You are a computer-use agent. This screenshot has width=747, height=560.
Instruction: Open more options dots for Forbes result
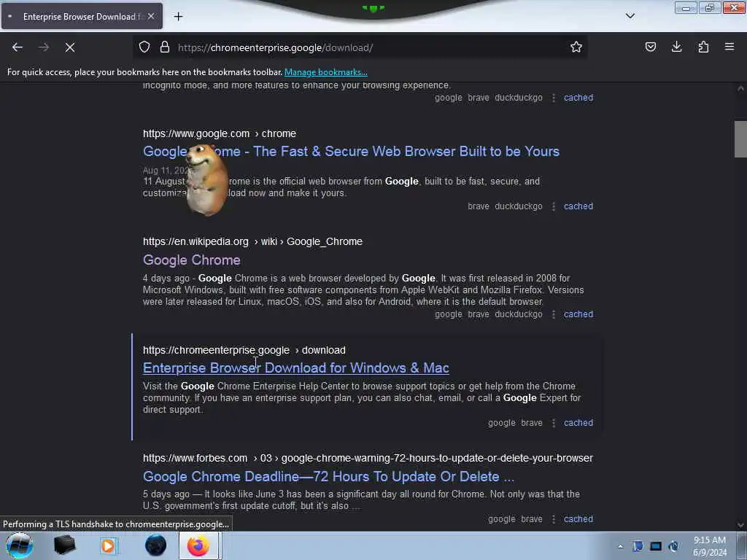pyautogui.click(x=554, y=519)
